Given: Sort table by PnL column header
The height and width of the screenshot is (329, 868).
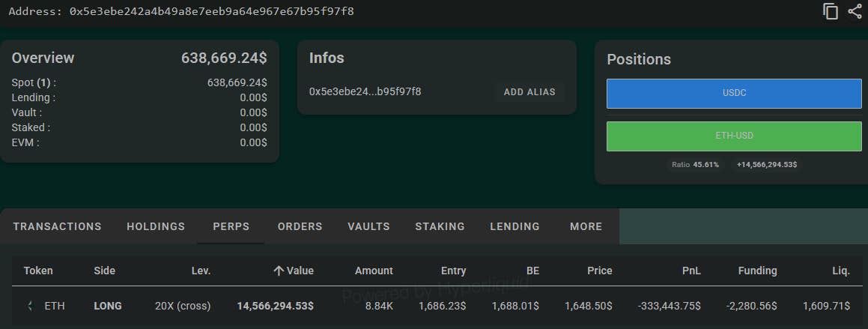Looking at the screenshot, I should (691, 271).
